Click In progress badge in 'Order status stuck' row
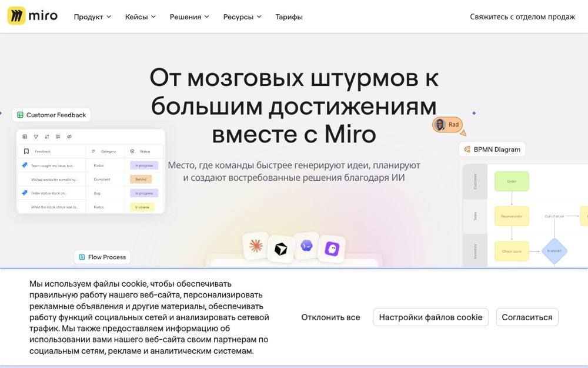Screen dimensions: 588x368 click(144, 193)
